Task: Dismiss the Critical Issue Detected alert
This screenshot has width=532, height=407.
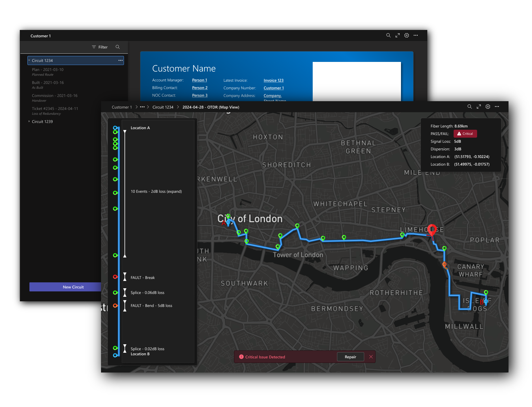Action: coord(371,357)
